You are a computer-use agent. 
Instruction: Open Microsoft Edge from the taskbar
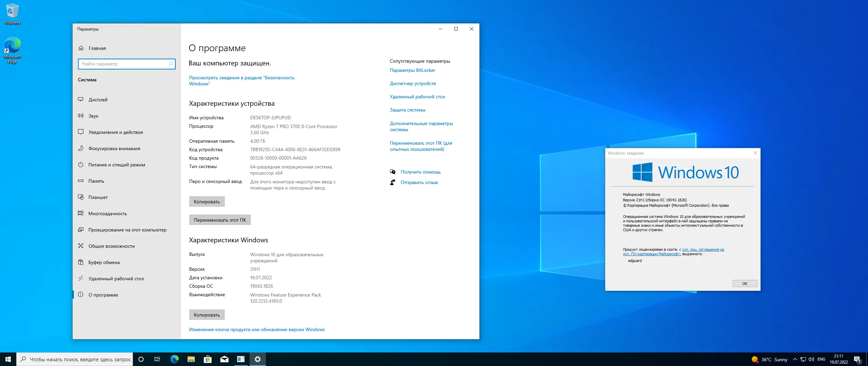[x=174, y=359]
